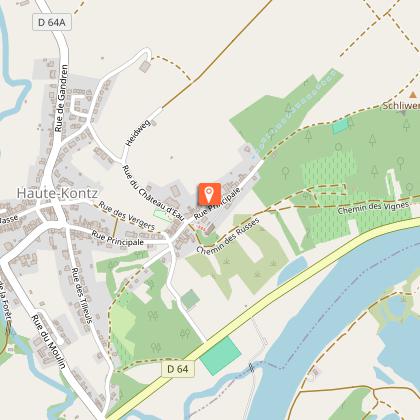
Task: Click the Rue des Vergers label
Action: 127,216
